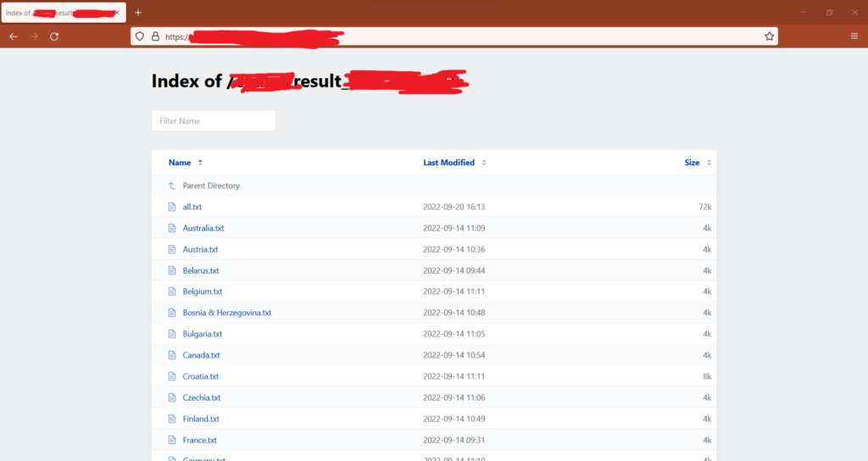Click the browser back arrow
The image size is (868, 461).
[x=14, y=36]
